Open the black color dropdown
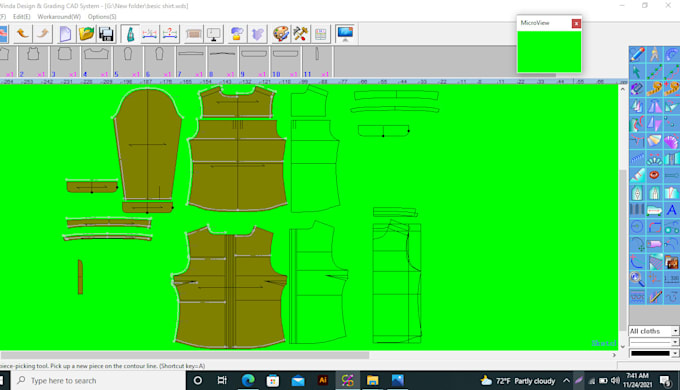Viewport: 680px width, 390px height. tap(654, 353)
